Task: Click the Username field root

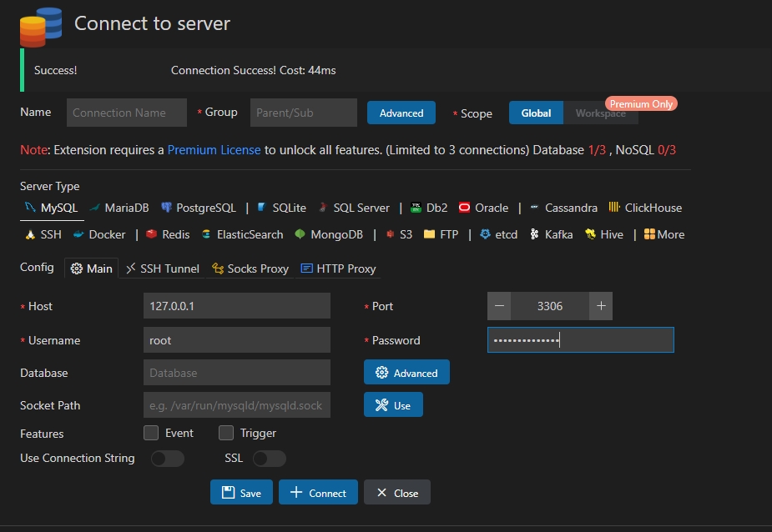Action: pos(237,340)
